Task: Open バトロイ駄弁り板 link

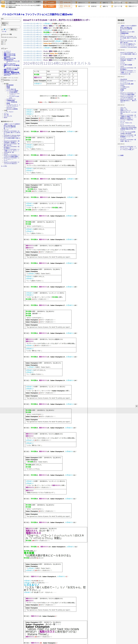Action: coord(11,89)
